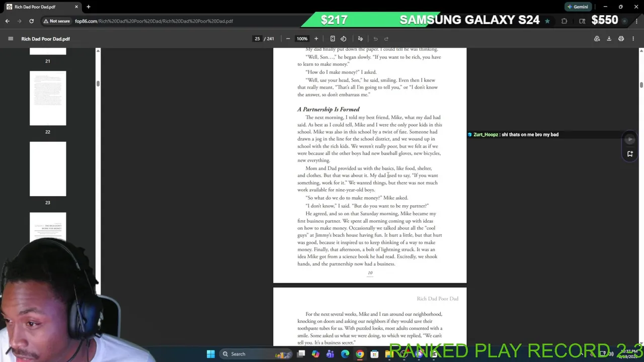Screen dimensions: 644x362
Task: Bookmark this page with the star icon
Action: click(x=547, y=21)
